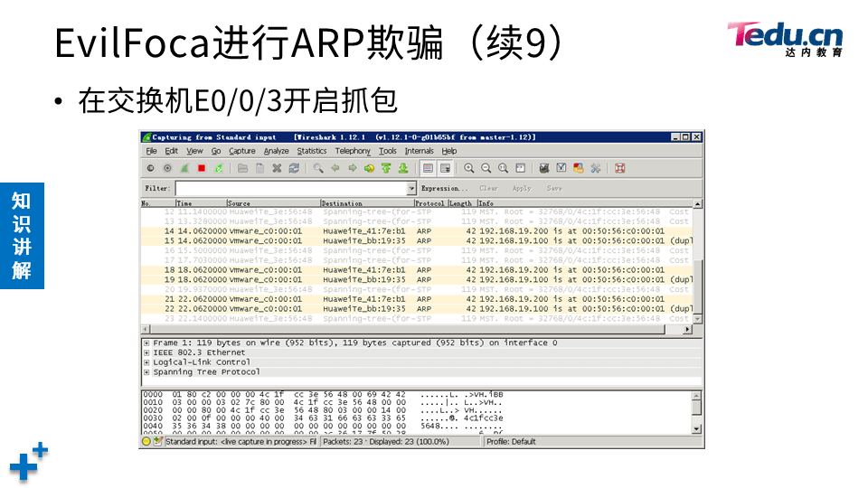Click the expert info yellow circle icon
The width and height of the screenshot is (868, 488).
(146, 442)
